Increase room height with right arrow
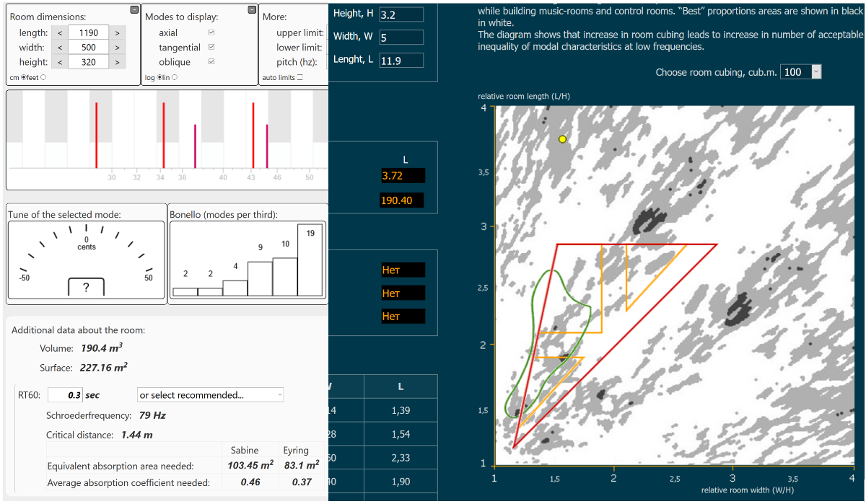Viewport: 866px width, 504px height. pyautogui.click(x=117, y=62)
